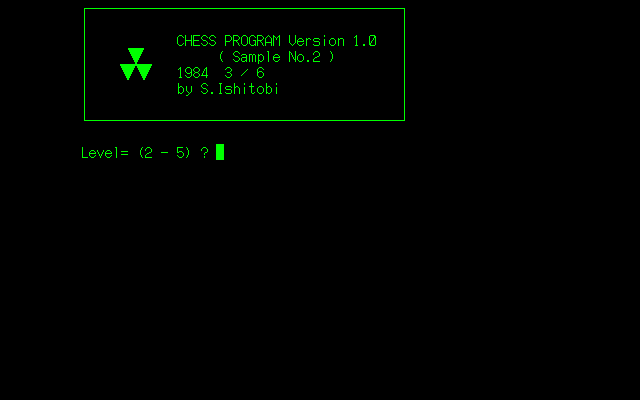
Task: Click the '( Sample No.2 )' line
Action: (x=276, y=57)
